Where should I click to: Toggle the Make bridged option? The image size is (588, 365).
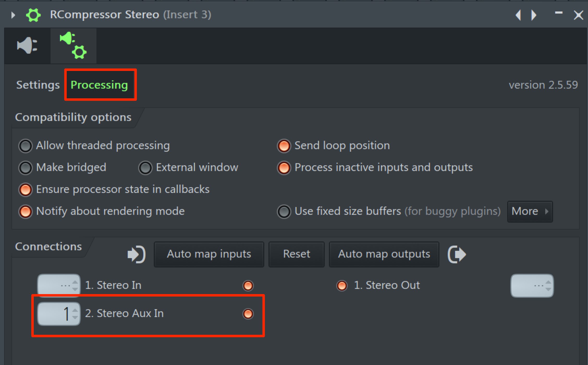tap(26, 168)
